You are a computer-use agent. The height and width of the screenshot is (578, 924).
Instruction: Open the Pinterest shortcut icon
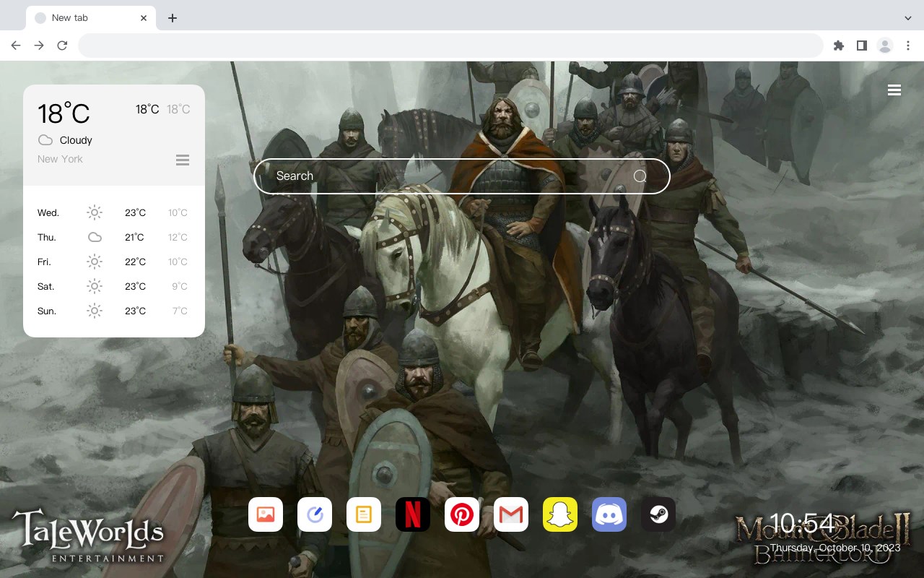(x=462, y=514)
